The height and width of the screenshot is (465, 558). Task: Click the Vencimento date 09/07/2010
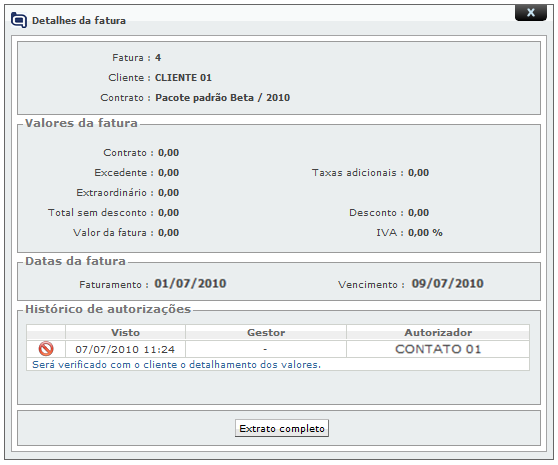point(447,284)
